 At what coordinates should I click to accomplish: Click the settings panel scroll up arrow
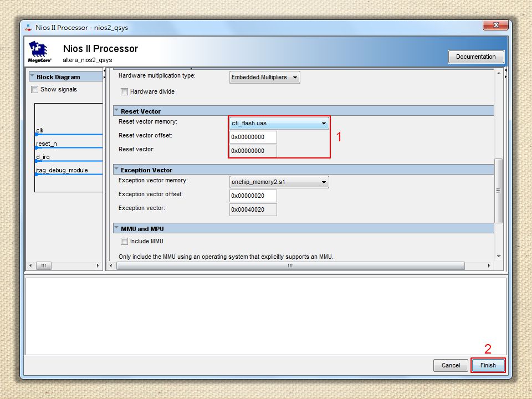click(x=498, y=73)
